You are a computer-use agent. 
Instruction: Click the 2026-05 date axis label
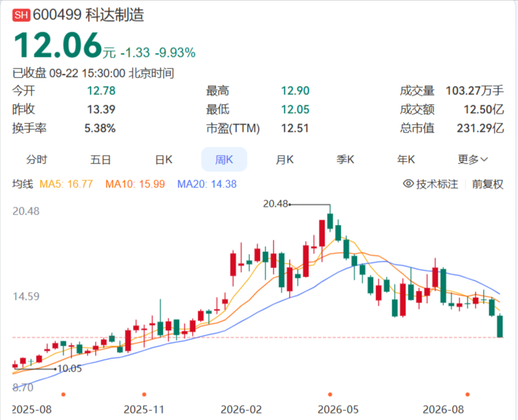[x=338, y=410]
